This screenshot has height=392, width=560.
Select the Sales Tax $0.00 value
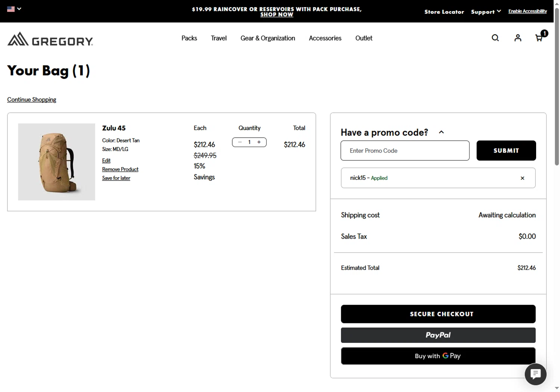[527, 236]
